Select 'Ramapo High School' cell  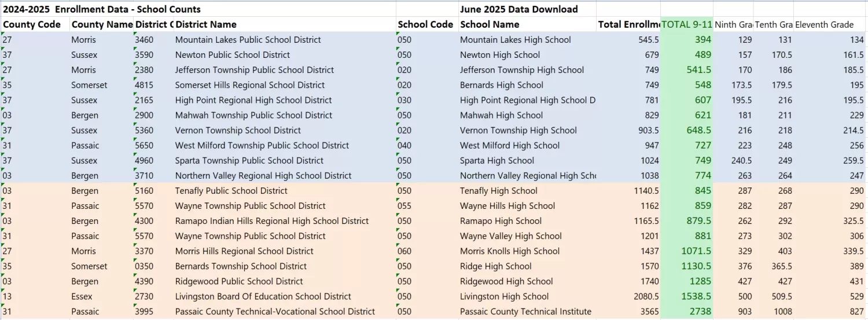pos(527,220)
